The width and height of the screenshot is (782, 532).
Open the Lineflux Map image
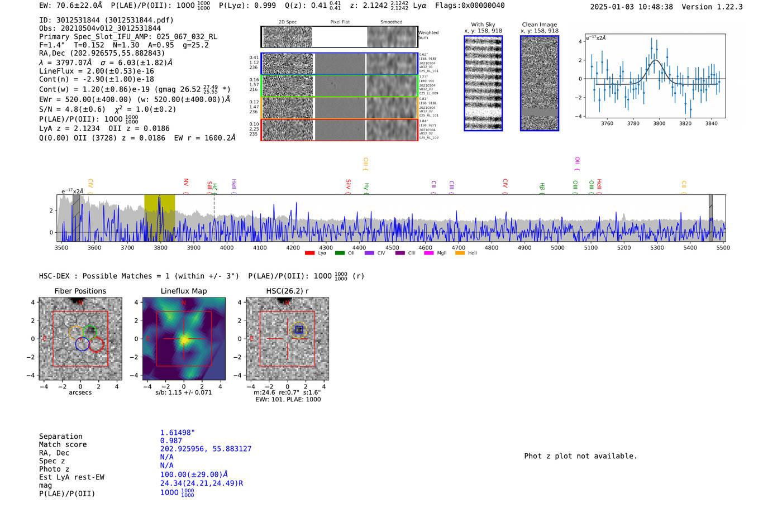tap(184, 339)
